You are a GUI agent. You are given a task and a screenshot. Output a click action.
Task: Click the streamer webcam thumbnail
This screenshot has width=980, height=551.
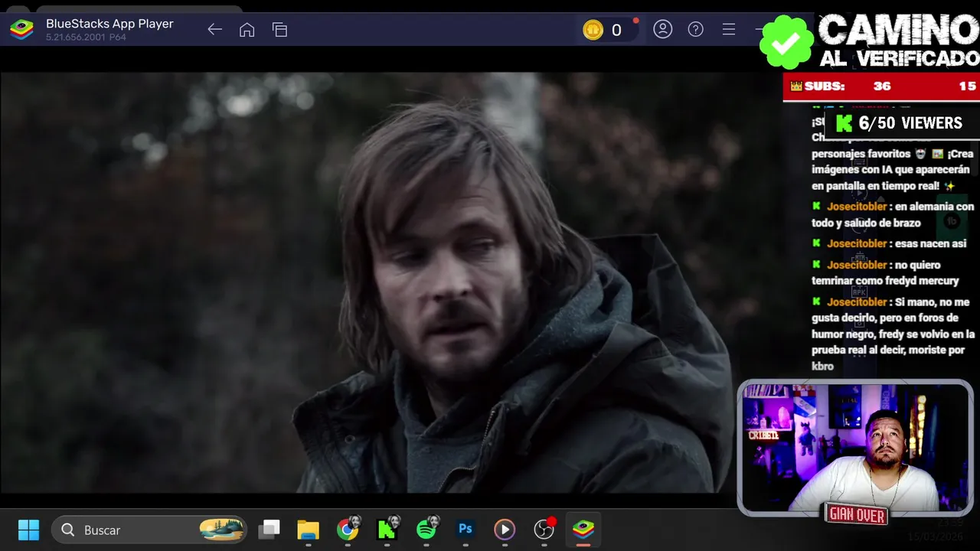tap(855, 448)
